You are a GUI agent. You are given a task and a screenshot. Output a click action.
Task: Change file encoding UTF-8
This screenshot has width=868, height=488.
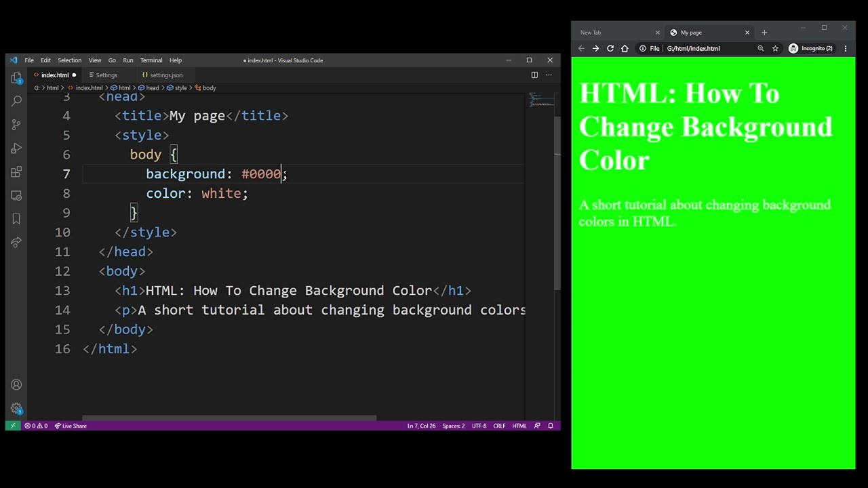pos(479,426)
